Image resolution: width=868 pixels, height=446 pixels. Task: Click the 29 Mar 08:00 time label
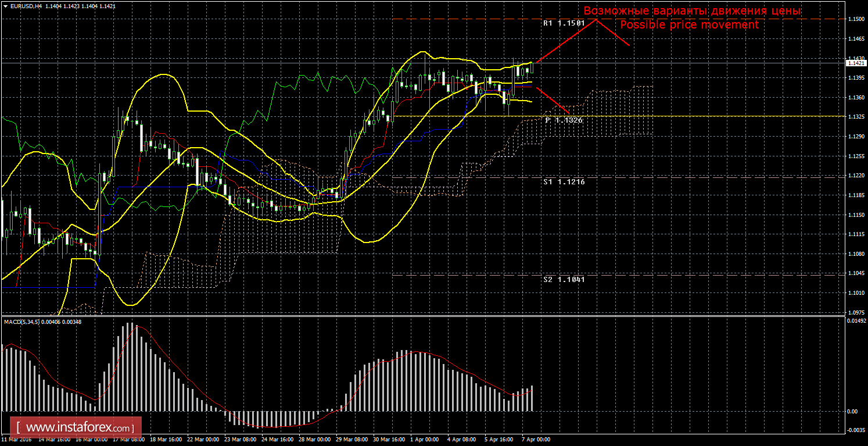pyautogui.click(x=351, y=440)
